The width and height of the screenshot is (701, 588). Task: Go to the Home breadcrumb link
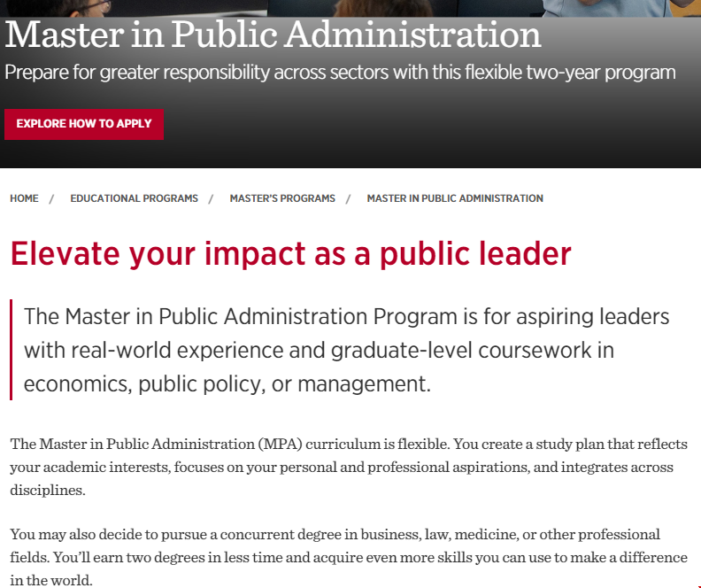24,198
